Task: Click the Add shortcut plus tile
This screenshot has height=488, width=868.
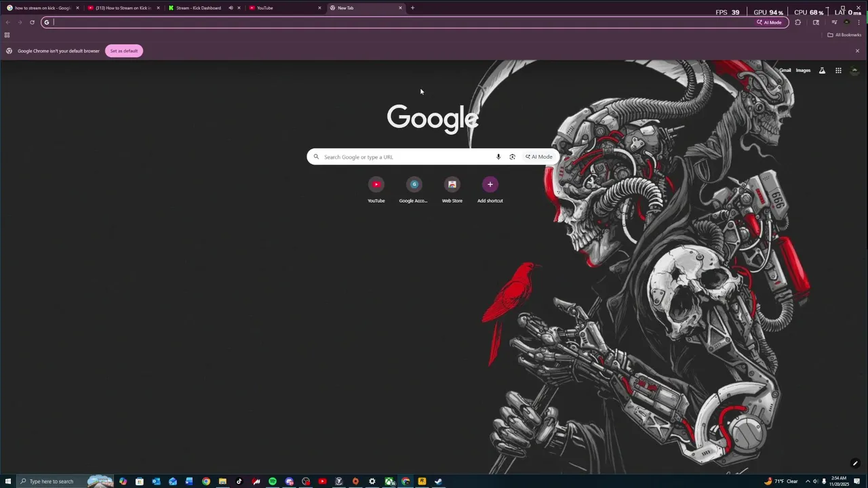Action: pyautogui.click(x=490, y=190)
